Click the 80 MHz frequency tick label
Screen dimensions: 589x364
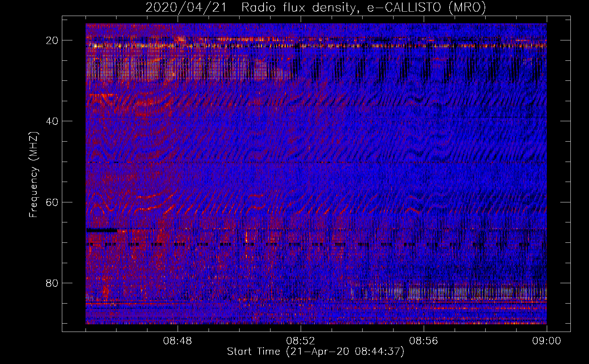[52, 283]
